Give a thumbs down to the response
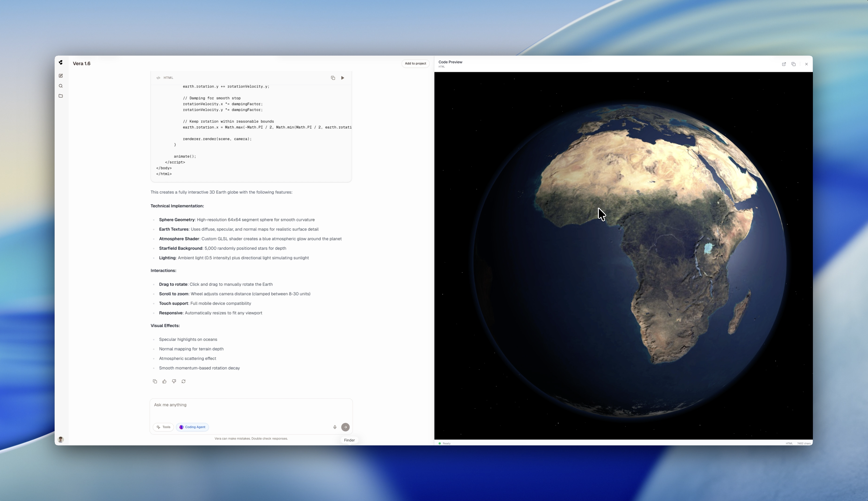The image size is (868, 501). point(174,381)
